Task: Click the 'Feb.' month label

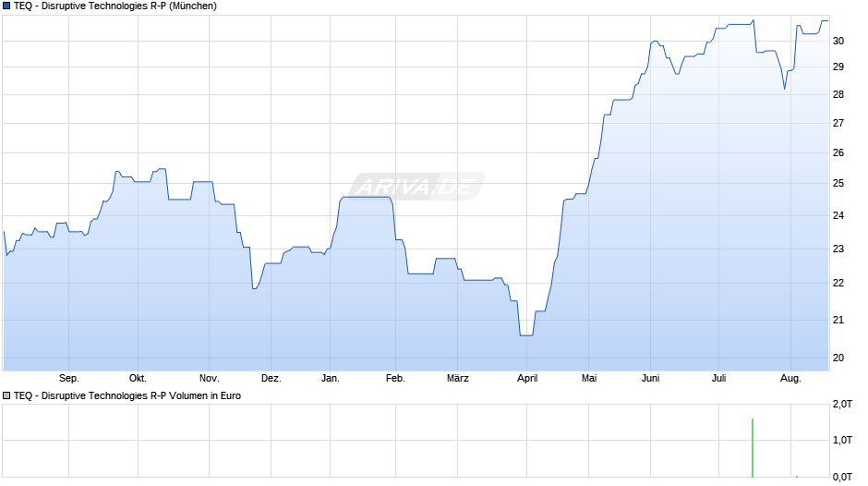Action: (395, 379)
